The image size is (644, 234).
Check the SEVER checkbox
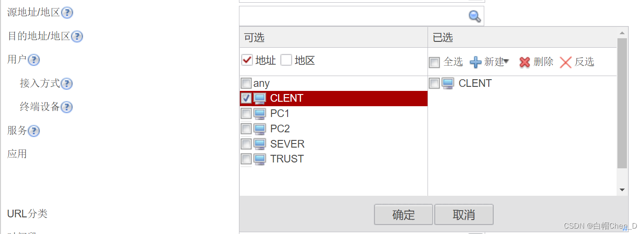point(246,144)
